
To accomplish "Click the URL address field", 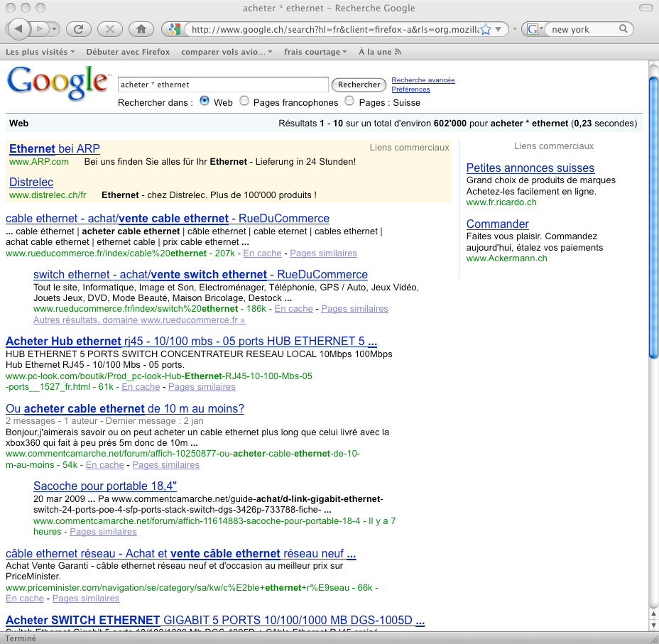I will [334, 29].
